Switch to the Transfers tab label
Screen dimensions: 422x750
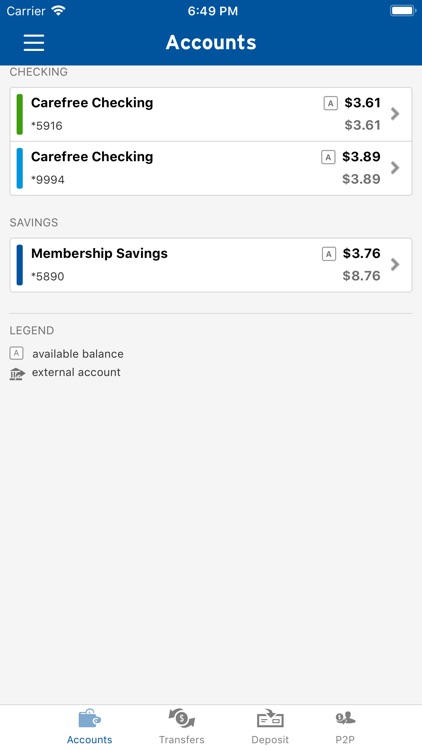[x=182, y=739]
